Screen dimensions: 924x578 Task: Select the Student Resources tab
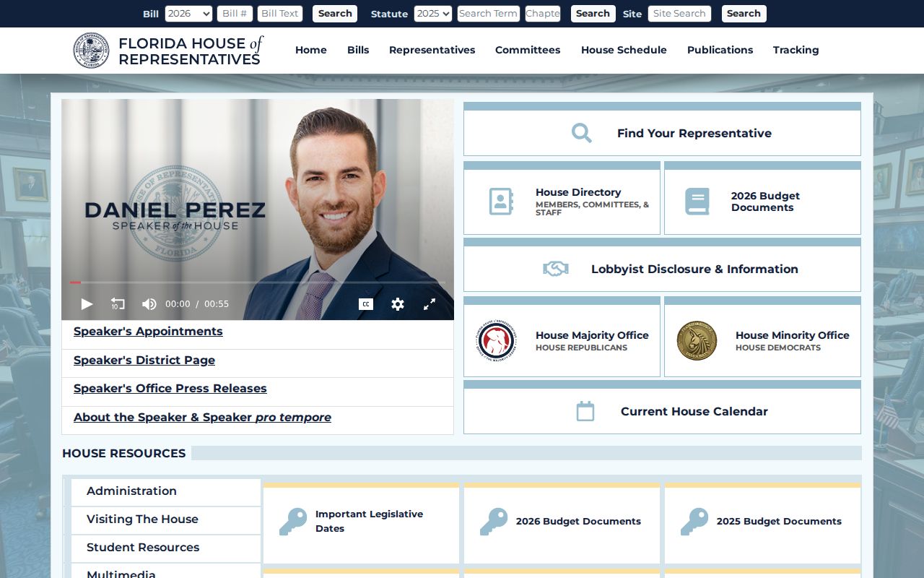click(166, 548)
